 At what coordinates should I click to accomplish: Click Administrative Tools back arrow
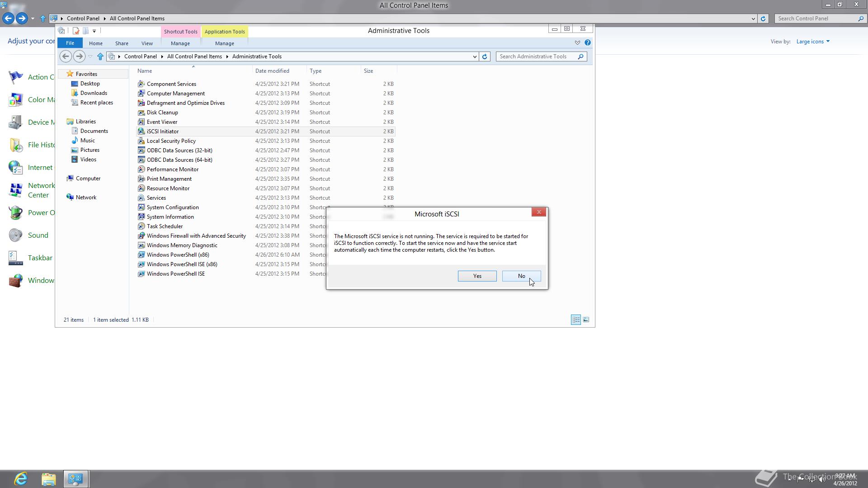coord(66,56)
